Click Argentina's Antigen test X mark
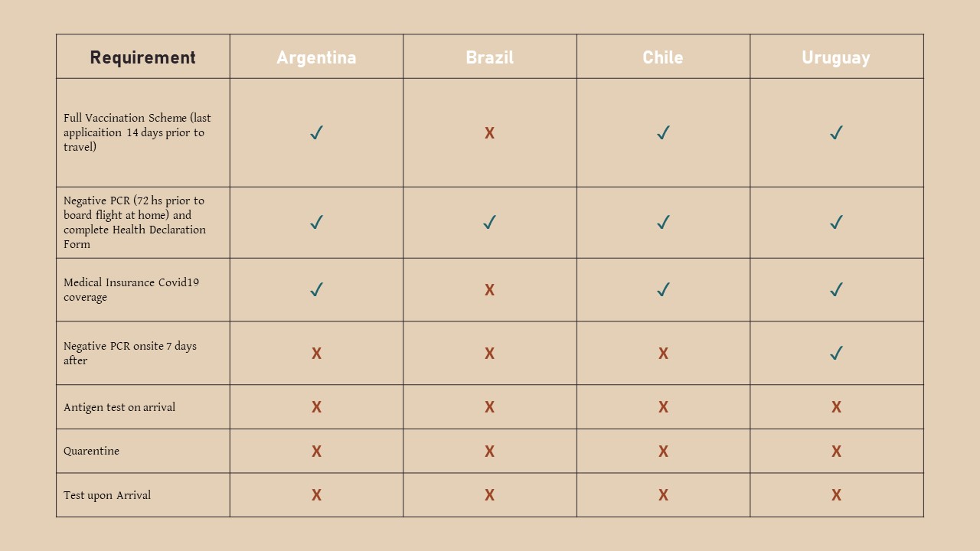Viewport: 980px width, 551px height. point(316,407)
